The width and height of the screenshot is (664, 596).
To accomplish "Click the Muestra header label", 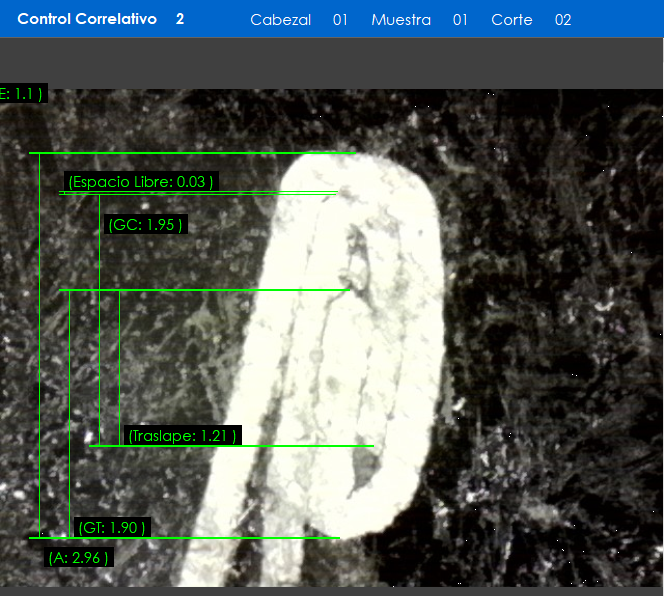I will [401, 20].
